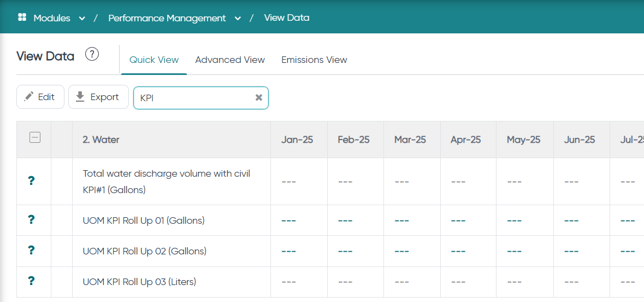Click the Jun-25 column header
Viewport: 644px width, 302px height.
tap(582, 140)
